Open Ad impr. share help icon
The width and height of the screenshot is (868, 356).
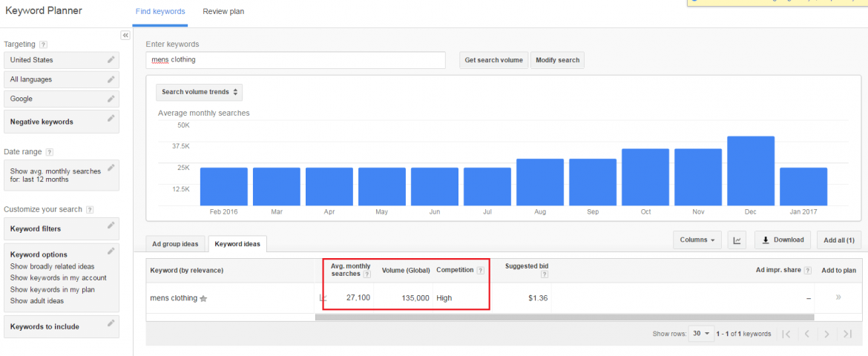point(808,270)
